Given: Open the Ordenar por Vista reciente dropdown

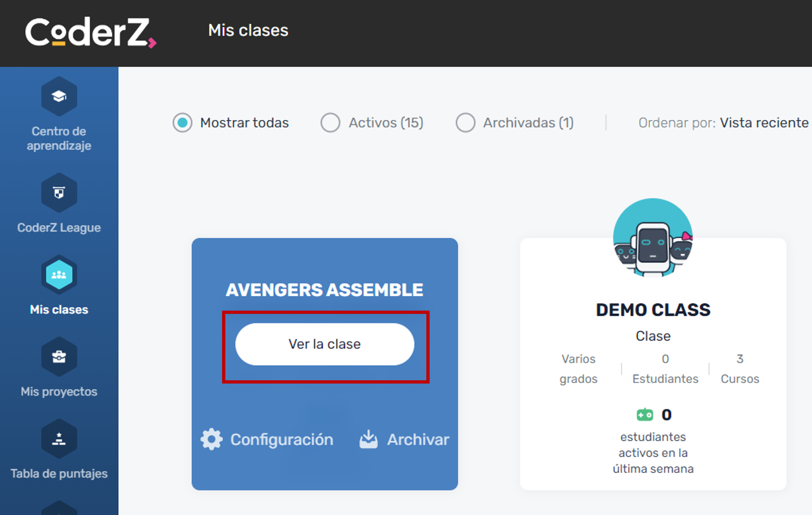Looking at the screenshot, I should pos(724,123).
